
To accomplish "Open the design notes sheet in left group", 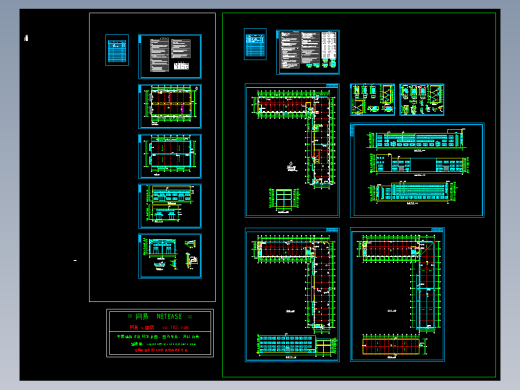I will [170, 56].
